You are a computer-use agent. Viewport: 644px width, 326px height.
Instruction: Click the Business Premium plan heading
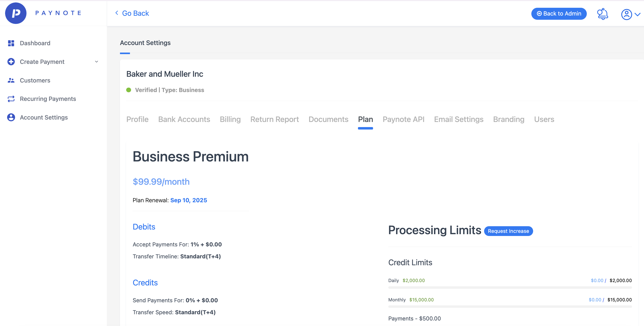190,157
